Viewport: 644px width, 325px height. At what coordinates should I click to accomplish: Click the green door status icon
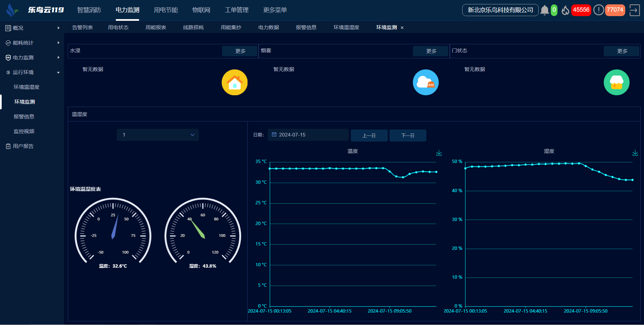point(616,83)
